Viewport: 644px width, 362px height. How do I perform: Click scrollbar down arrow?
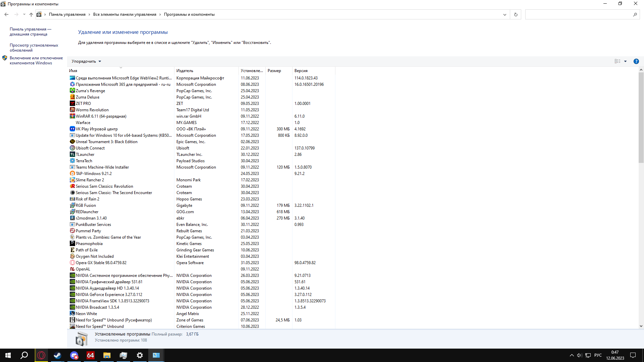(x=641, y=326)
